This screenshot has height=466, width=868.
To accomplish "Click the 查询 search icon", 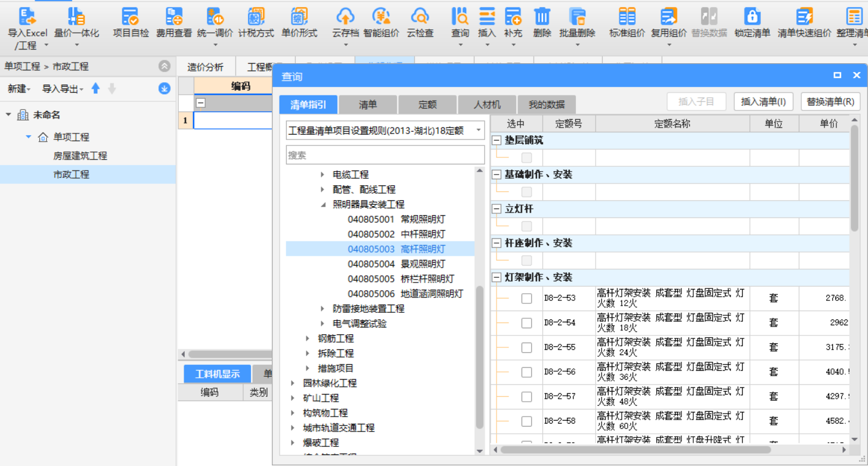I will pos(460,16).
